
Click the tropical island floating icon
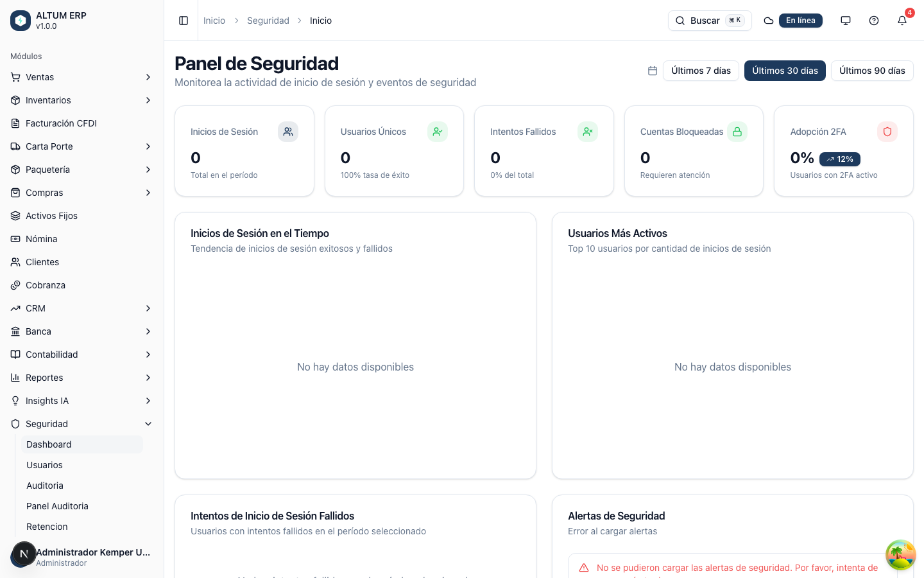pos(901,555)
